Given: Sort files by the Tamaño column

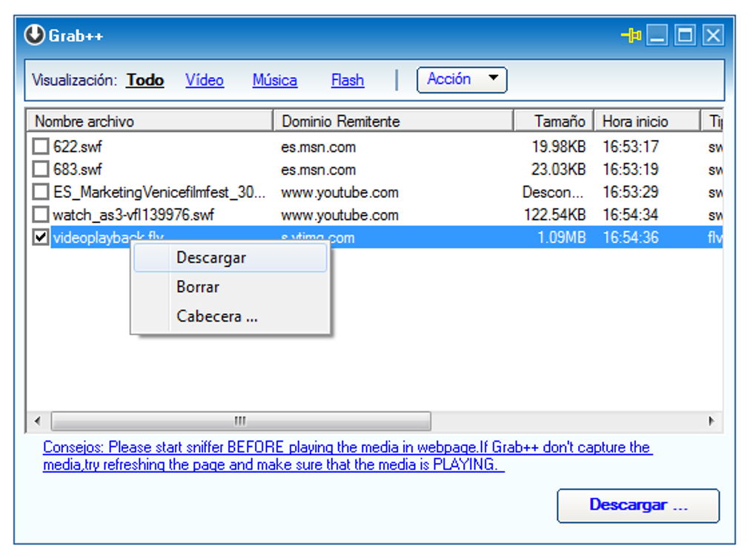Looking at the screenshot, I should [x=561, y=120].
